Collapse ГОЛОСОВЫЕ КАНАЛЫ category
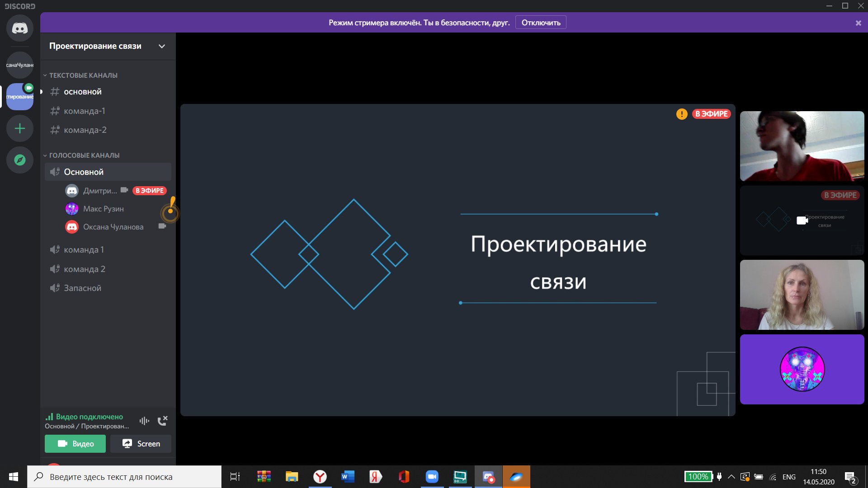The image size is (868, 488). [84, 155]
